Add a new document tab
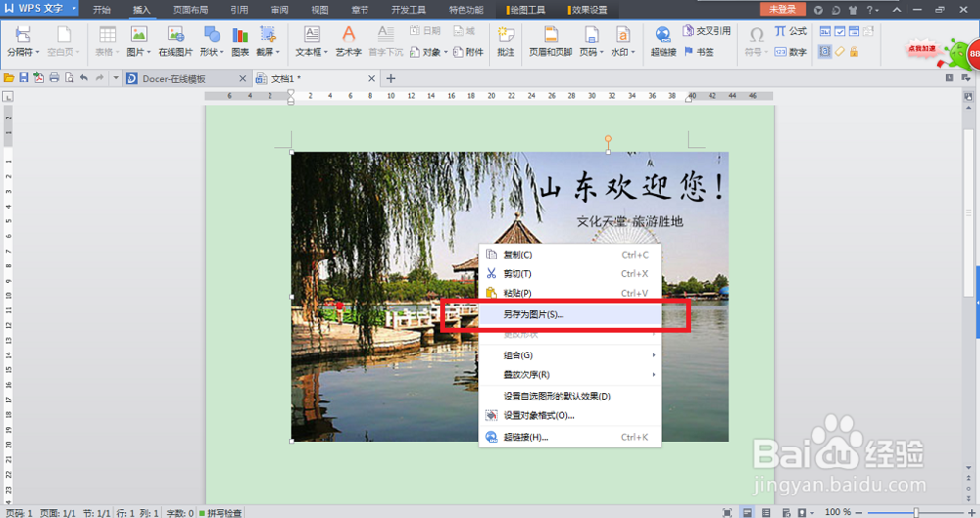980x518 pixels. coord(391,78)
